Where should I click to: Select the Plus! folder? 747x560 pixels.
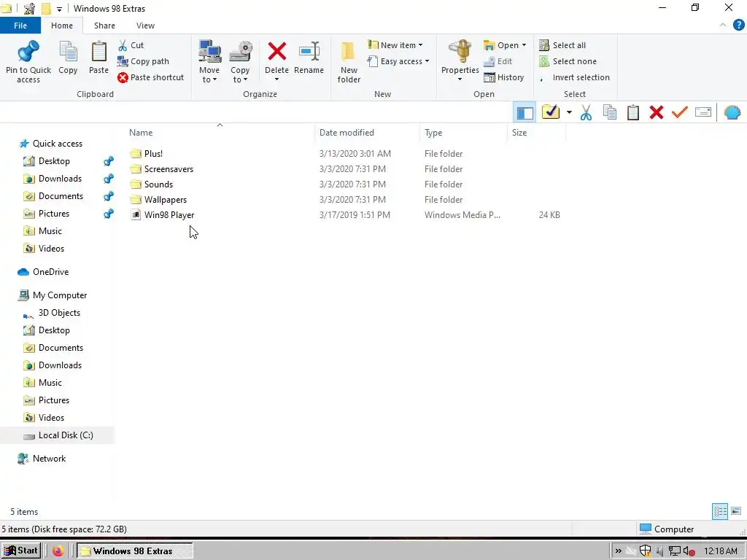tap(153, 154)
